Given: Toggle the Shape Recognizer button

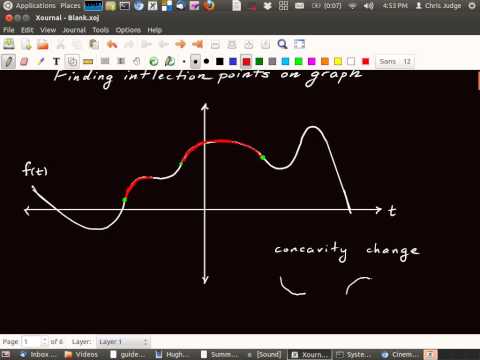Looking at the screenshot, I should (x=72, y=61).
